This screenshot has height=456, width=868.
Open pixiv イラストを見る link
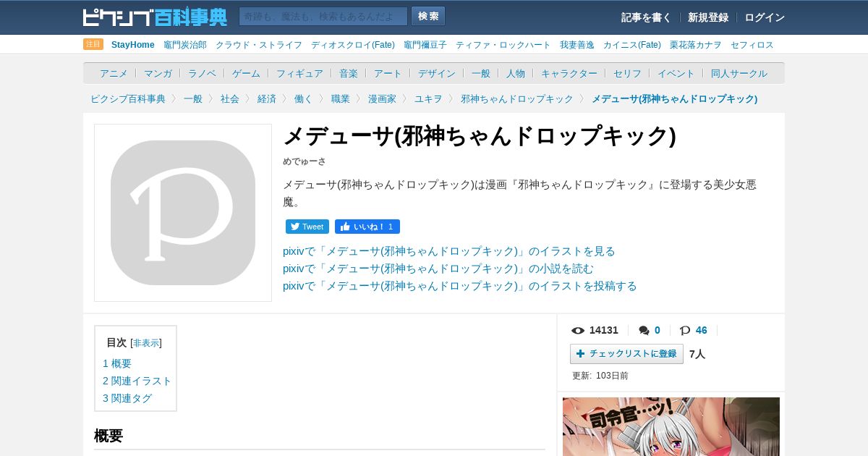[x=449, y=251]
